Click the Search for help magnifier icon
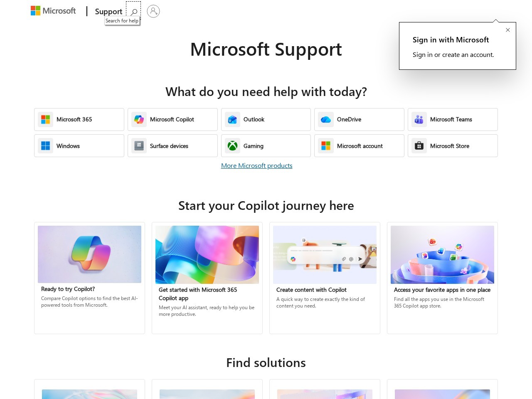Screen dimensions: 532x399 pos(133,11)
